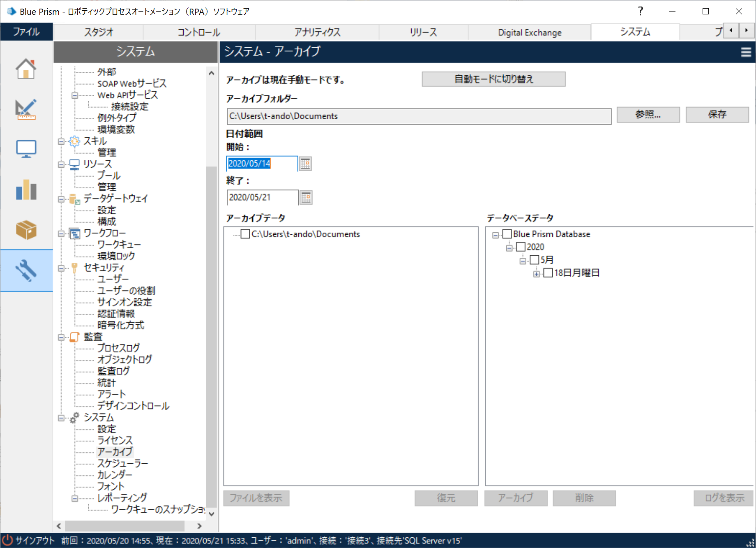Viewport: 756px width, 548px height.
Task: Click the サインアウト link
Action: pyautogui.click(x=35, y=540)
